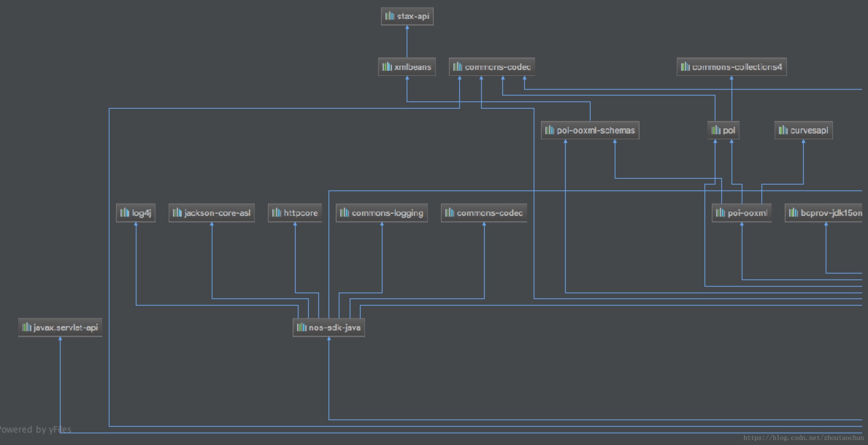
Task: Select the stax-api dependency node
Action: click(x=407, y=16)
